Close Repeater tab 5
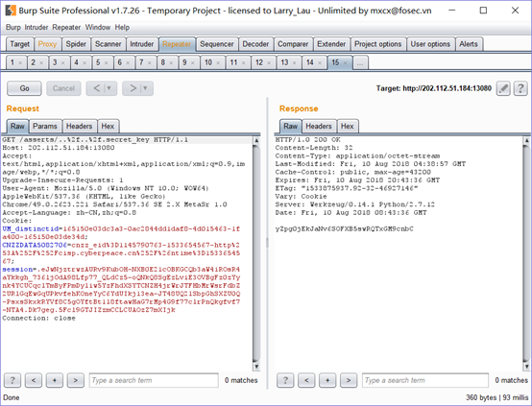The height and width of the screenshot is (406, 532). point(107,62)
